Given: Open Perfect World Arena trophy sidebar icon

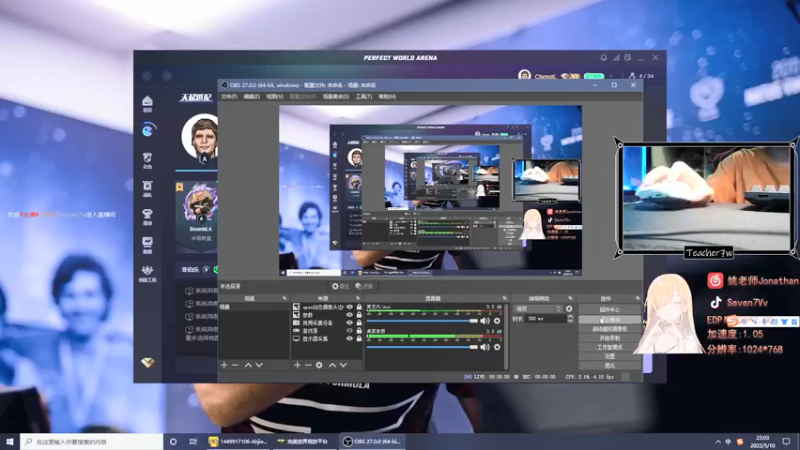Looking at the screenshot, I should (x=147, y=216).
